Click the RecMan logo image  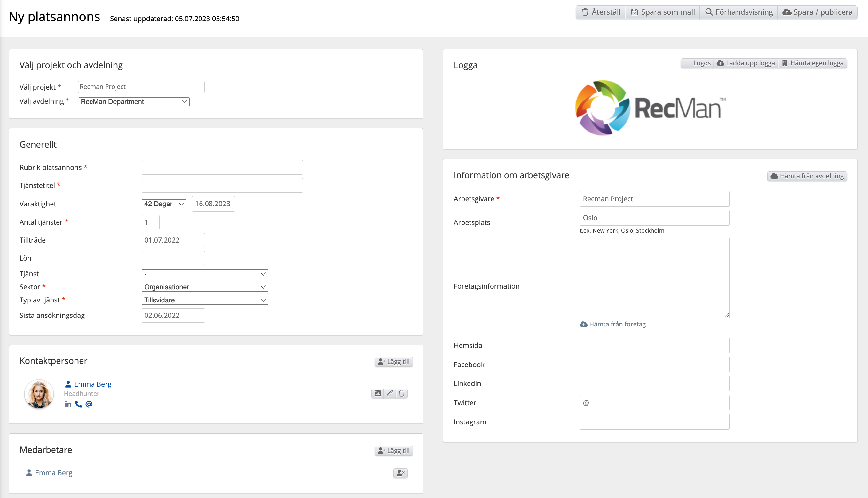coord(650,108)
